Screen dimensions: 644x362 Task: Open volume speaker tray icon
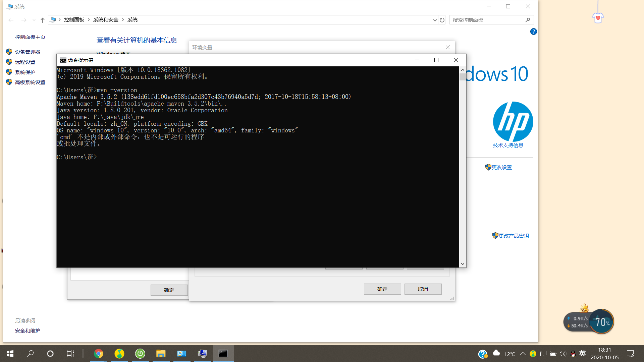[563, 354]
